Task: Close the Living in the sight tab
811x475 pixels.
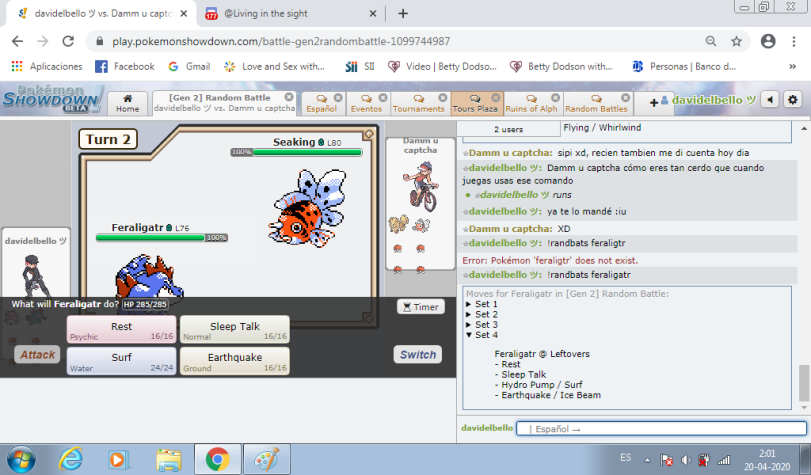Action: pos(372,14)
